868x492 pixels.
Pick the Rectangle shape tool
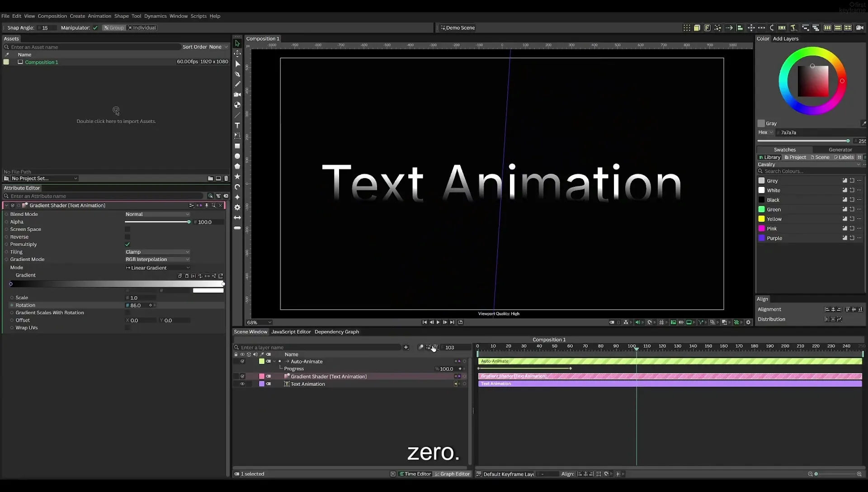237,146
